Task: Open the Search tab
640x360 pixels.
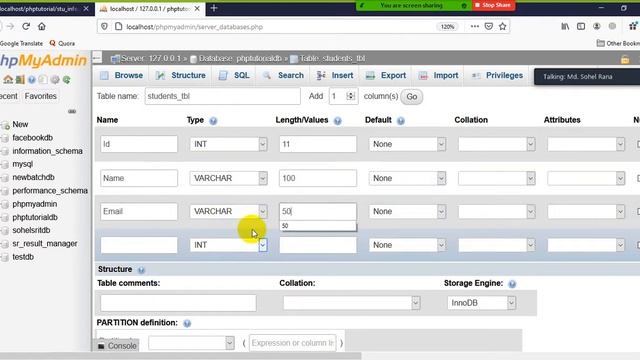Action: click(x=284, y=76)
